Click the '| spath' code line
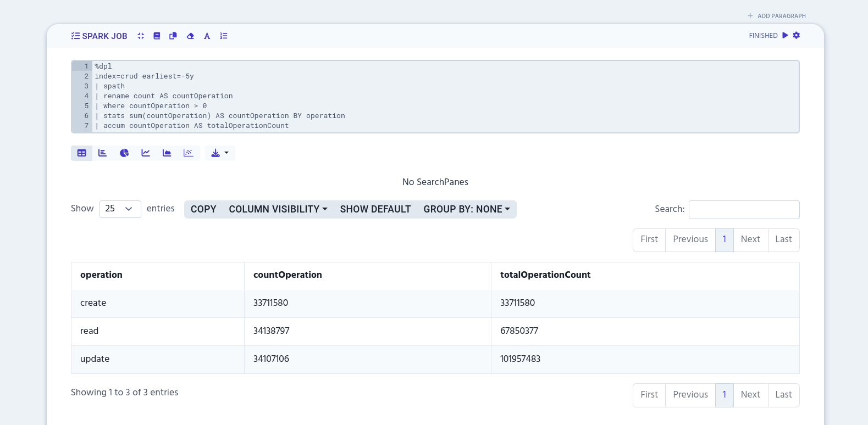This screenshot has width=868, height=425. (110, 86)
